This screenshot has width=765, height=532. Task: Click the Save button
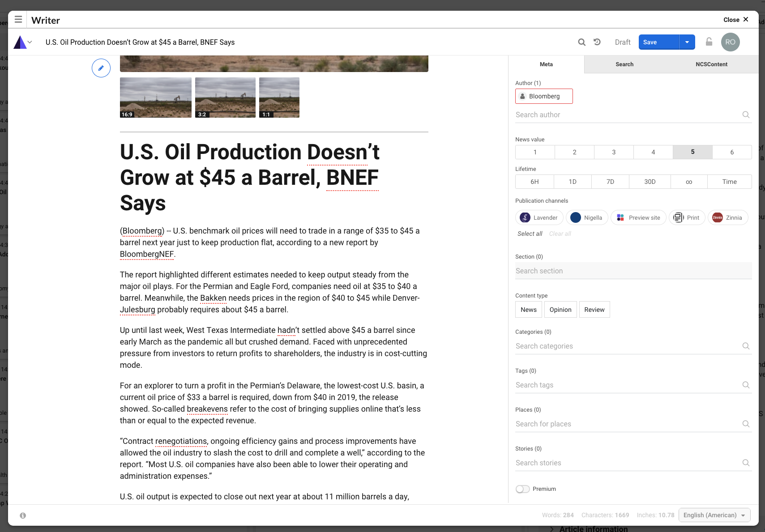click(658, 42)
